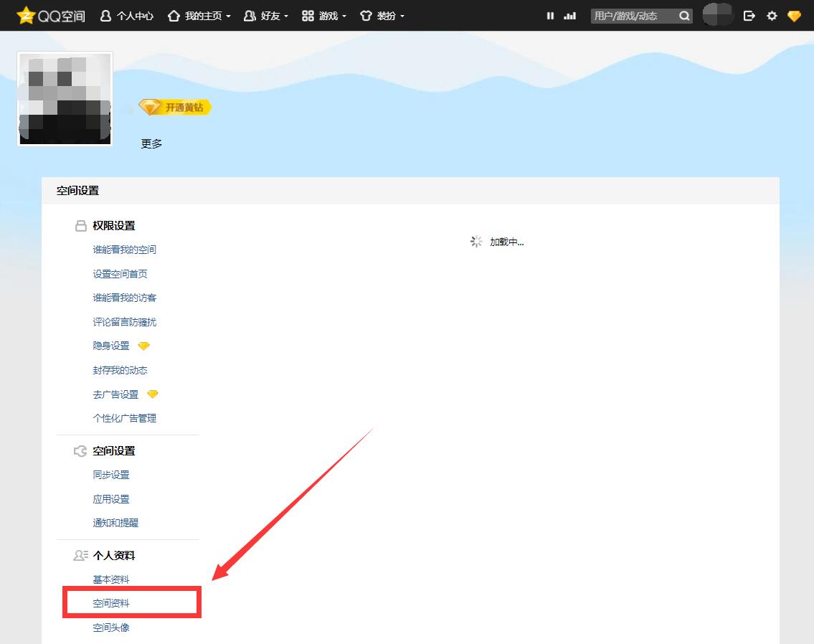This screenshot has width=814, height=644.
Task: Open settings via the gear icon
Action: [x=772, y=15]
